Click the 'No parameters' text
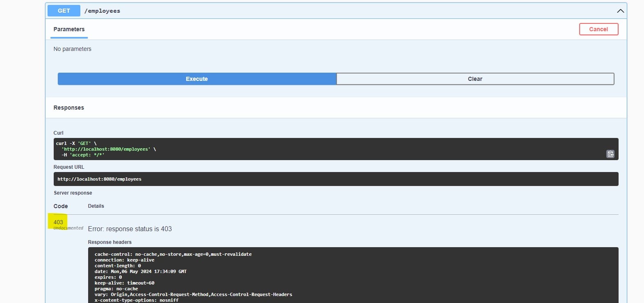The image size is (644, 303). [x=73, y=49]
